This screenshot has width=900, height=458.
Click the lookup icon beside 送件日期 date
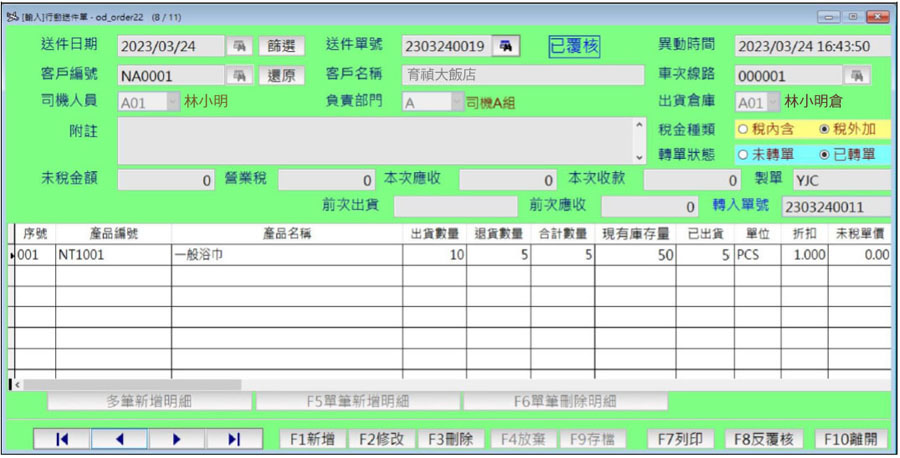[x=239, y=46]
